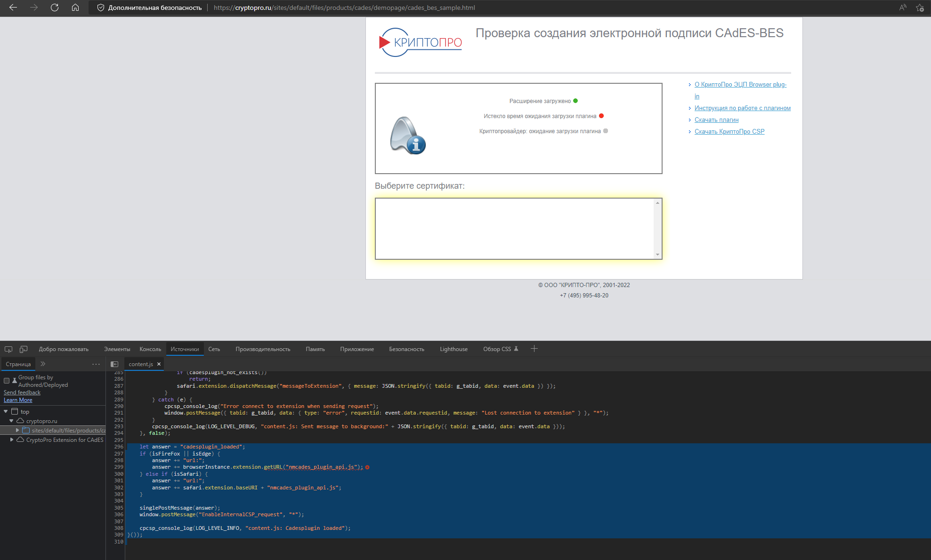Open the Приложение tab
Screen dimensions: 931x560
(357, 349)
